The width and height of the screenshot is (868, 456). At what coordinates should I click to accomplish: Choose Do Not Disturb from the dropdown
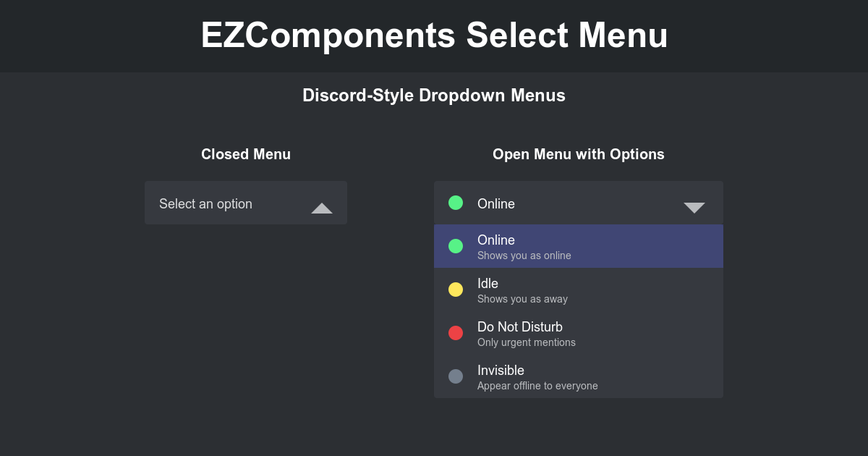tap(579, 333)
